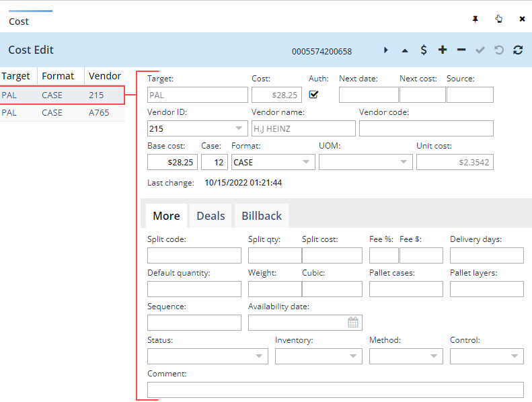Open the Billback tab

[262, 216]
